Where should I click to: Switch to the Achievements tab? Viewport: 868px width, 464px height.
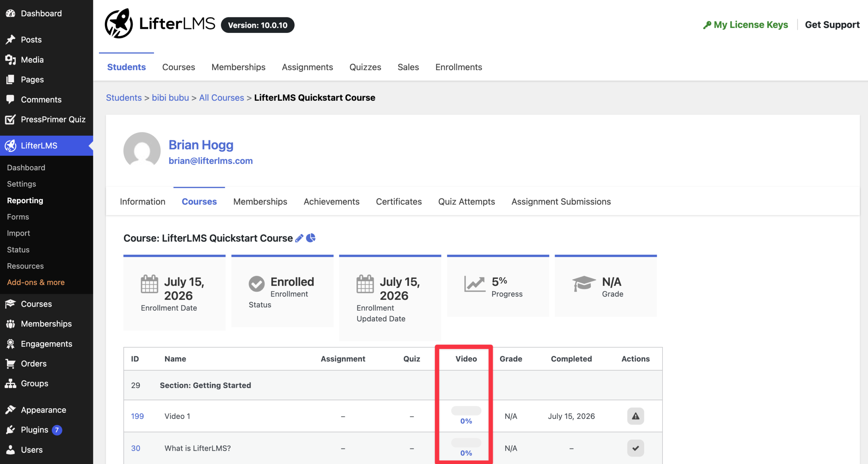point(331,201)
